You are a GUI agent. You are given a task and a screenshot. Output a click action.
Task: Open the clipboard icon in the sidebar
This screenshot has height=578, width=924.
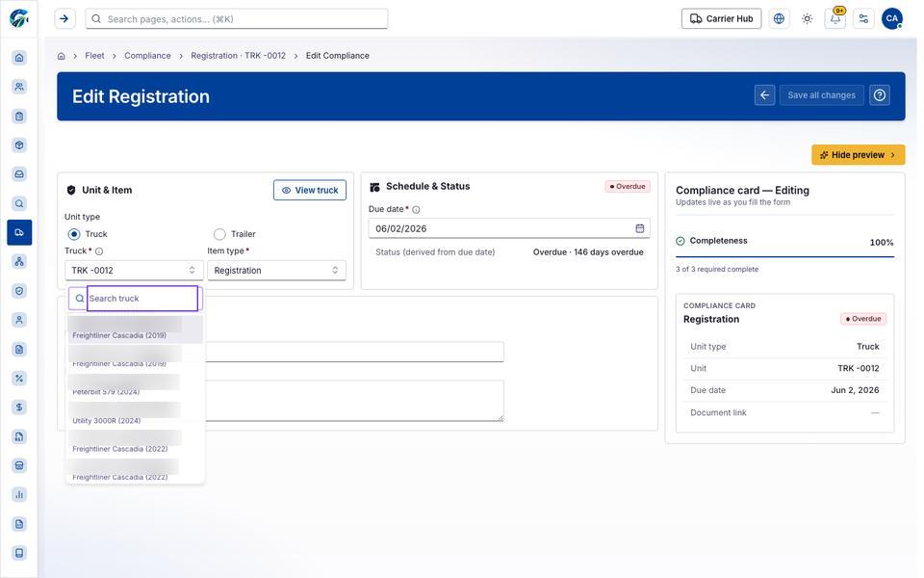19,116
